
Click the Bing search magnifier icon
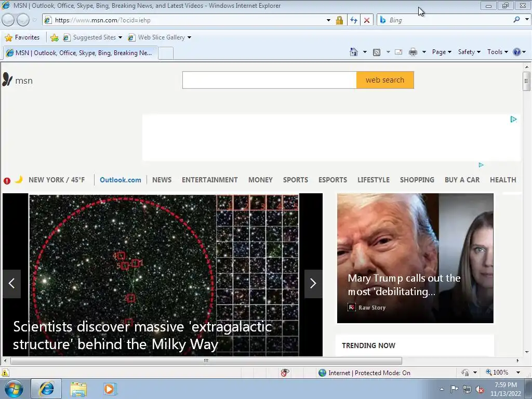(516, 20)
